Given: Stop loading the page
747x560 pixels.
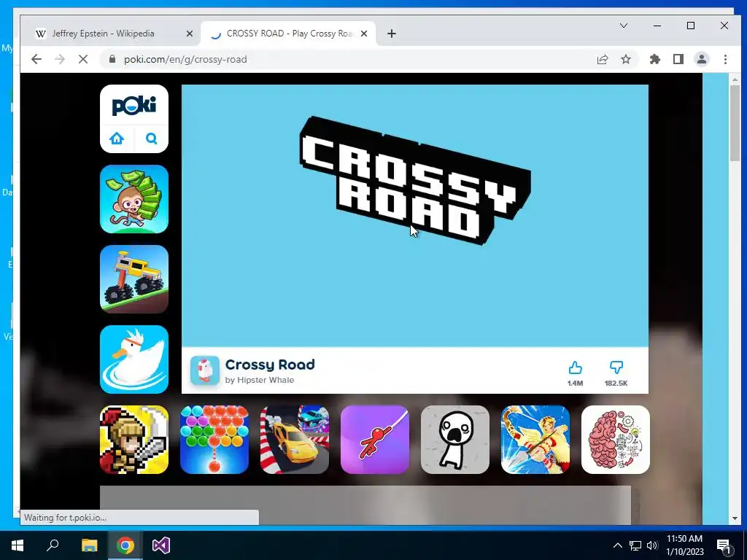Looking at the screenshot, I should pyautogui.click(x=83, y=59).
